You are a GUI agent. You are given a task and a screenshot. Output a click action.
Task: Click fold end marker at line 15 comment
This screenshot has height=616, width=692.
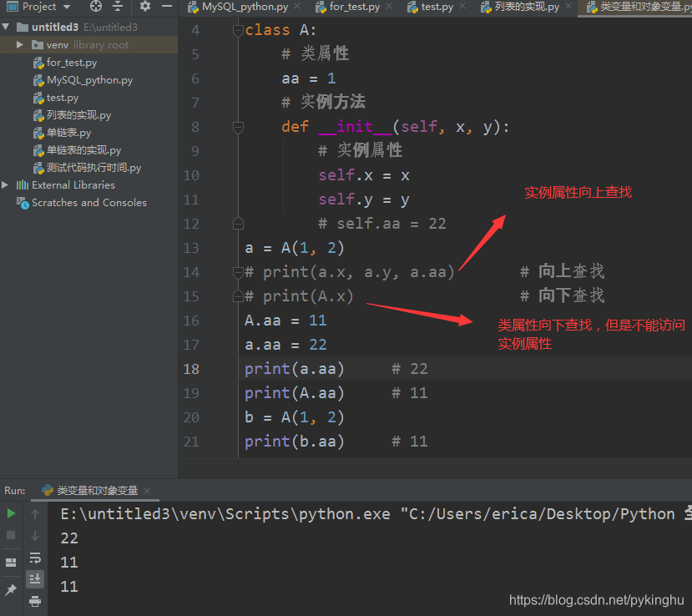point(238,296)
